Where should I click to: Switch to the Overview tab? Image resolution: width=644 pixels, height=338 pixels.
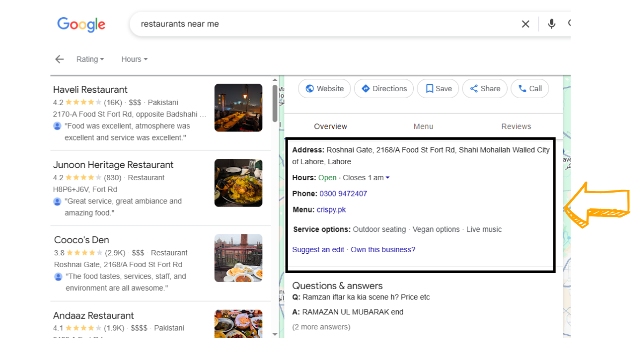click(331, 126)
